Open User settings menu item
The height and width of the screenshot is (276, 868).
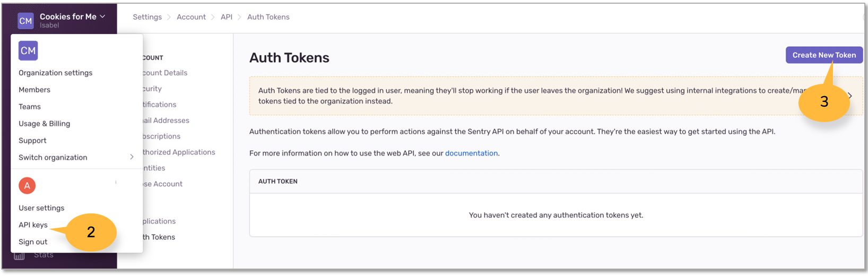coord(41,208)
